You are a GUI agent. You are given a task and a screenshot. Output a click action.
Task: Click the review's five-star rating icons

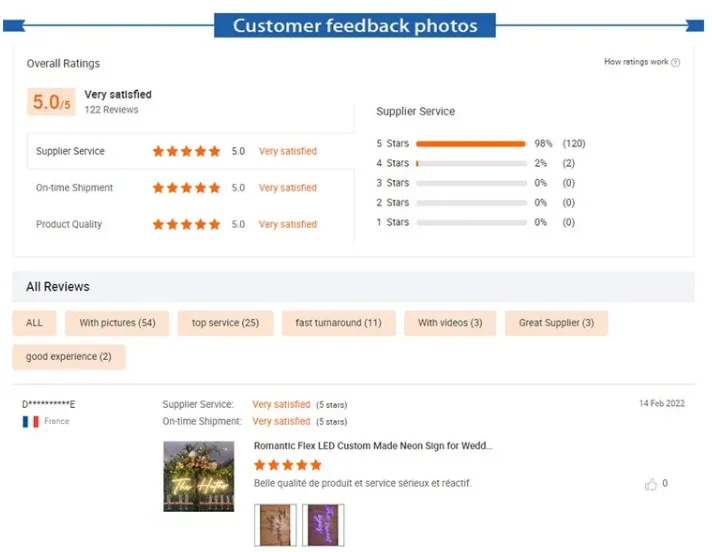point(288,465)
